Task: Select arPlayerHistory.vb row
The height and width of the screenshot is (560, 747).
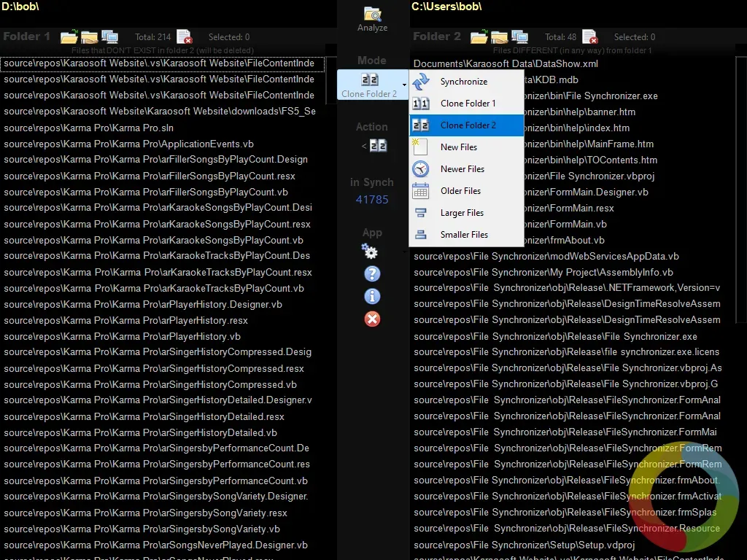Action: pos(162,336)
